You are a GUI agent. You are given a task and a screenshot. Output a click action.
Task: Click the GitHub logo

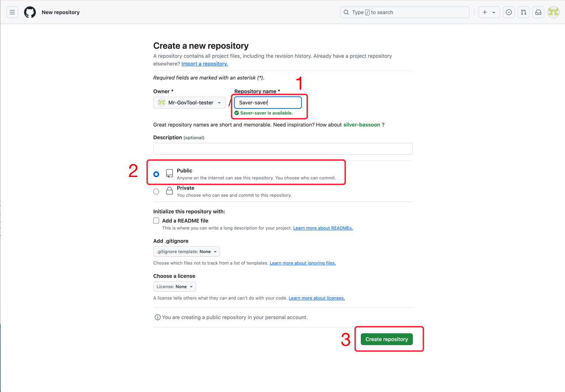[30, 12]
